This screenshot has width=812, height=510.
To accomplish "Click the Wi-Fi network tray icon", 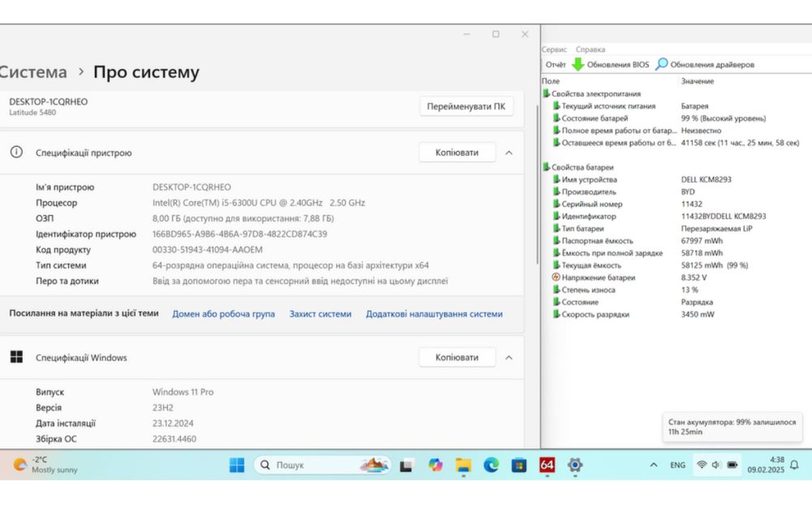I will pos(702,465).
